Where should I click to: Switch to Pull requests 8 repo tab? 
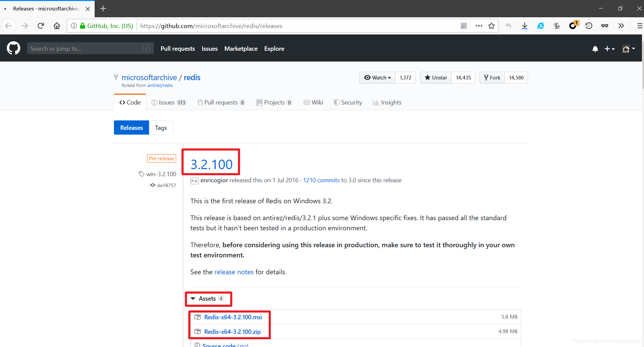point(221,102)
